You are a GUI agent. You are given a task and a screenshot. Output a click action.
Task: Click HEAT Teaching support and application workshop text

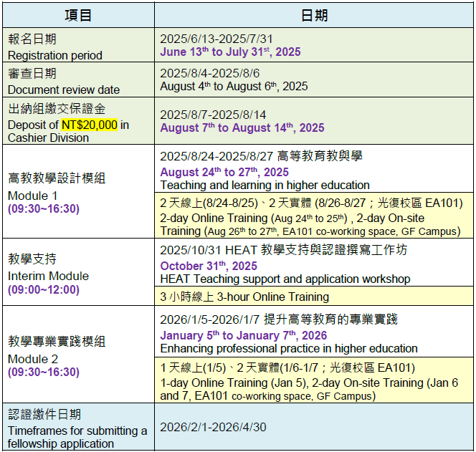(x=285, y=279)
